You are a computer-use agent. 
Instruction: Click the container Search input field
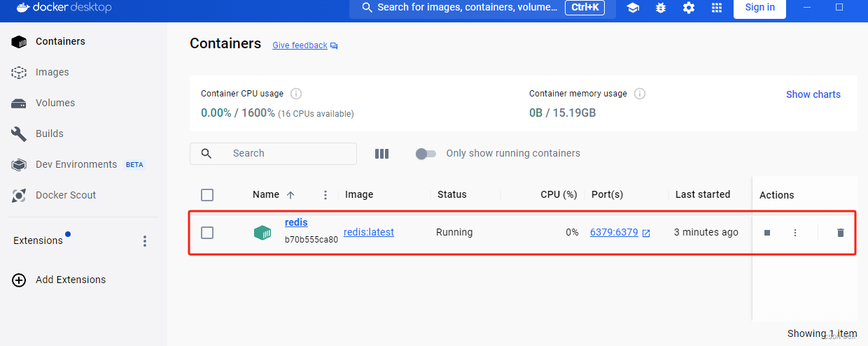pos(273,154)
